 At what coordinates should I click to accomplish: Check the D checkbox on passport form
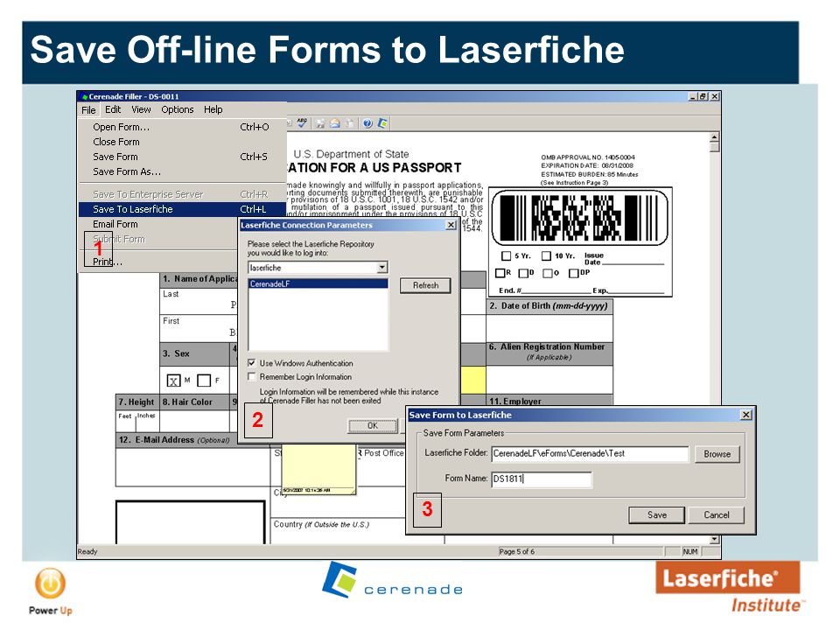523,273
